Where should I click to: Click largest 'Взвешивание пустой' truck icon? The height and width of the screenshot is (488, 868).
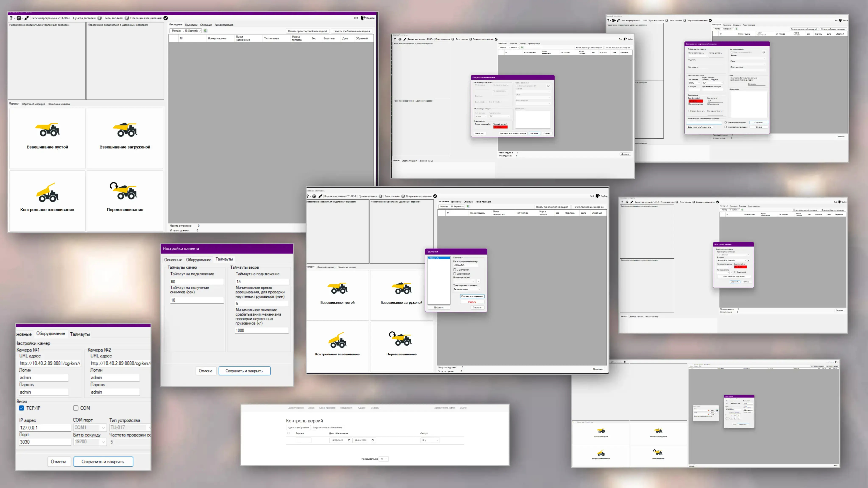(47, 130)
